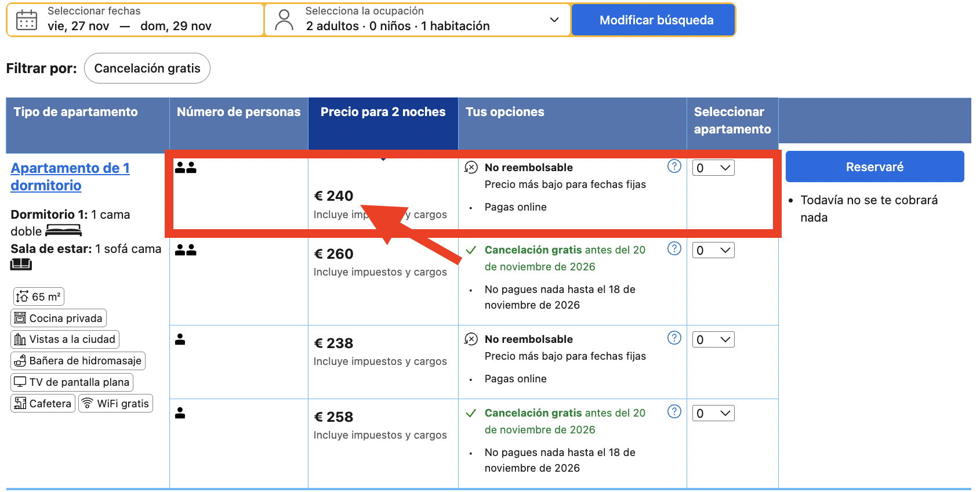Select the check-in date vie, 27 nov
Viewport: 980px width, 492px height.
pyautogui.click(x=78, y=26)
